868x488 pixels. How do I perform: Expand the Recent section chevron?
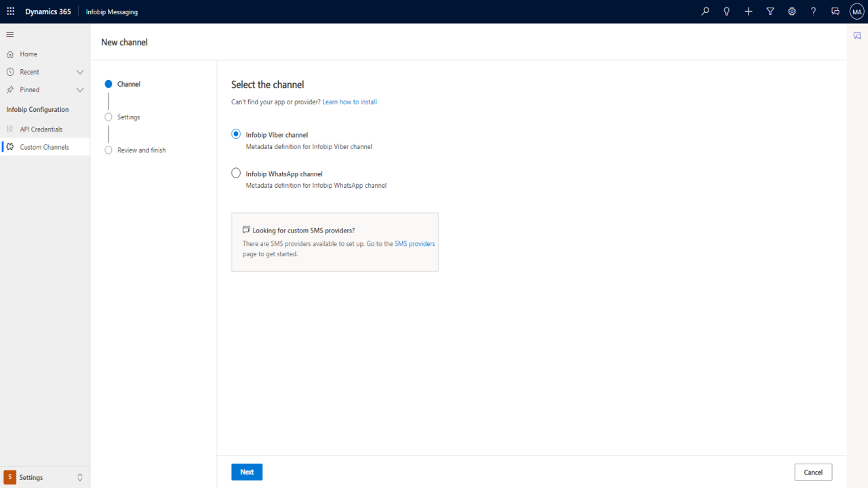pyautogui.click(x=79, y=72)
